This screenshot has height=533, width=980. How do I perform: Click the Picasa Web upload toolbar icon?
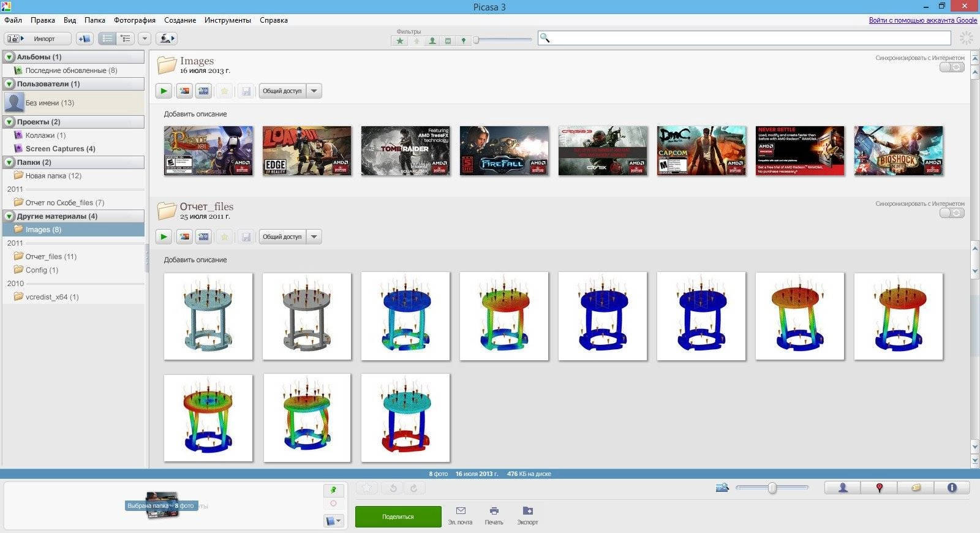(166, 39)
